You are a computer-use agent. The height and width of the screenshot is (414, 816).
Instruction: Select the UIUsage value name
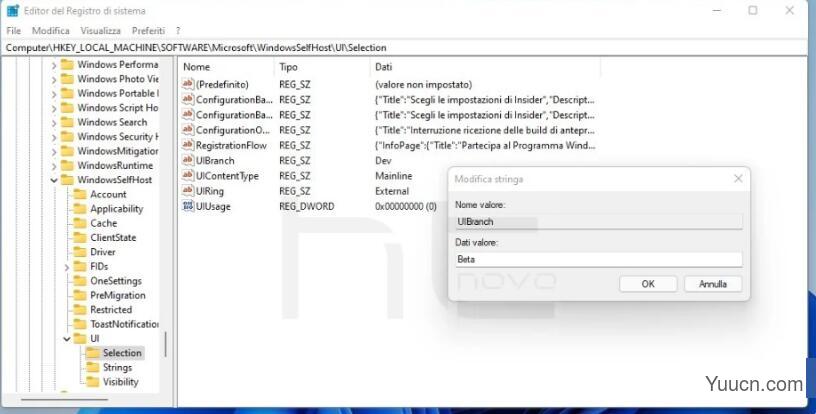(x=213, y=206)
